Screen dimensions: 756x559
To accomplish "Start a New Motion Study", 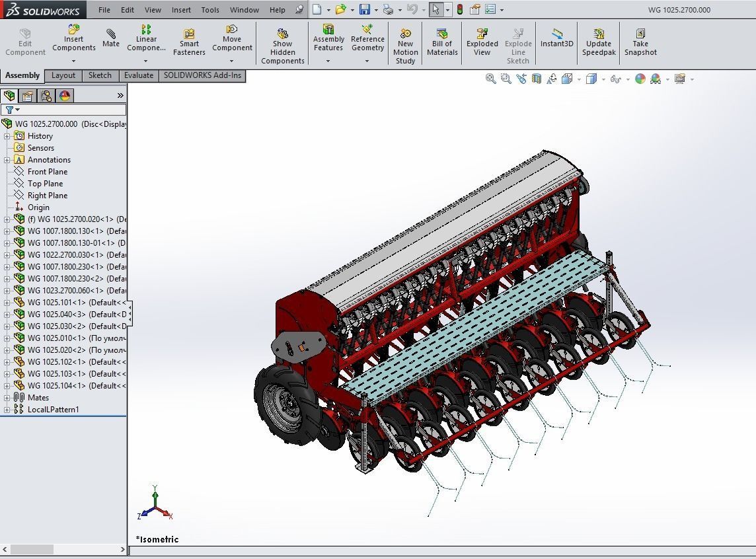I will [406, 46].
